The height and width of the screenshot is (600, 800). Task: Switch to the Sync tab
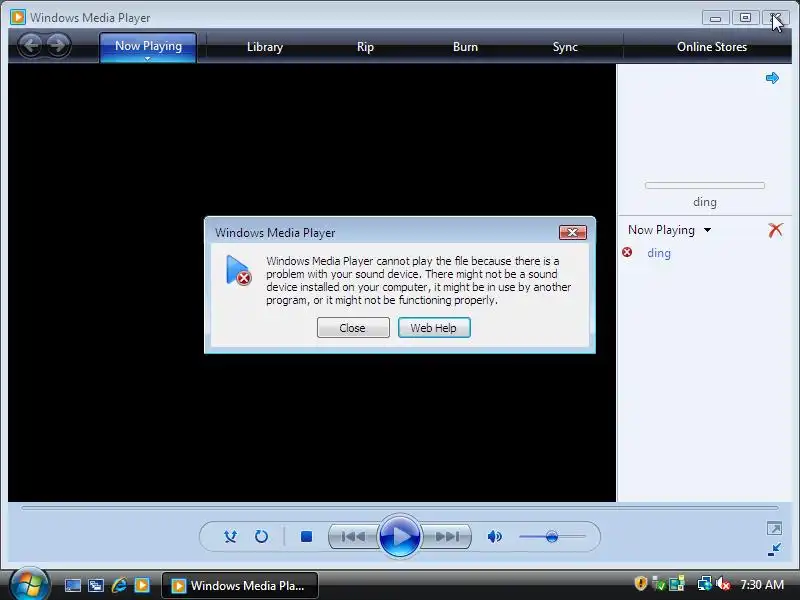(x=565, y=47)
